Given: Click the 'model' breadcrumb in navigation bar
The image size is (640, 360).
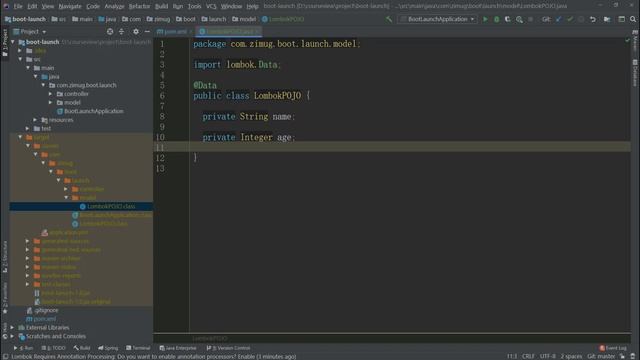Looking at the screenshot, I should tap(244, 19).
